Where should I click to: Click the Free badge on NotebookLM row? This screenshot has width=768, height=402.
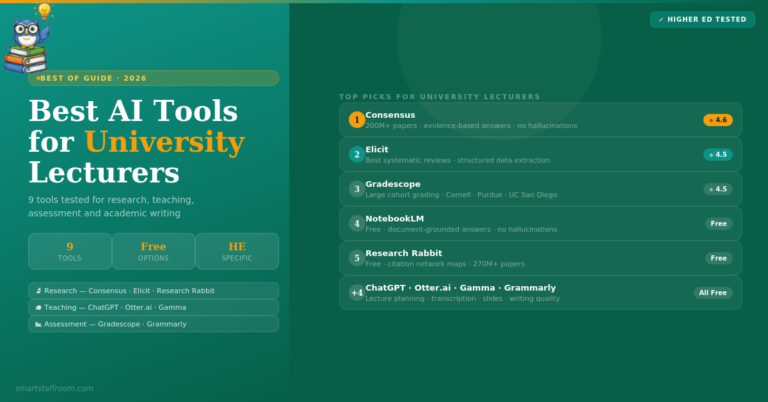click(719, 224)
